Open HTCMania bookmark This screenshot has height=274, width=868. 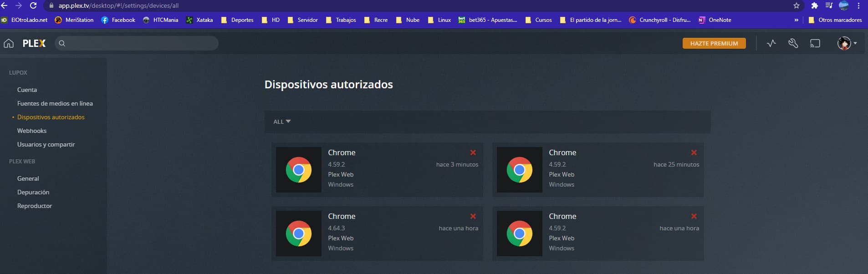(x=160, y=20)
